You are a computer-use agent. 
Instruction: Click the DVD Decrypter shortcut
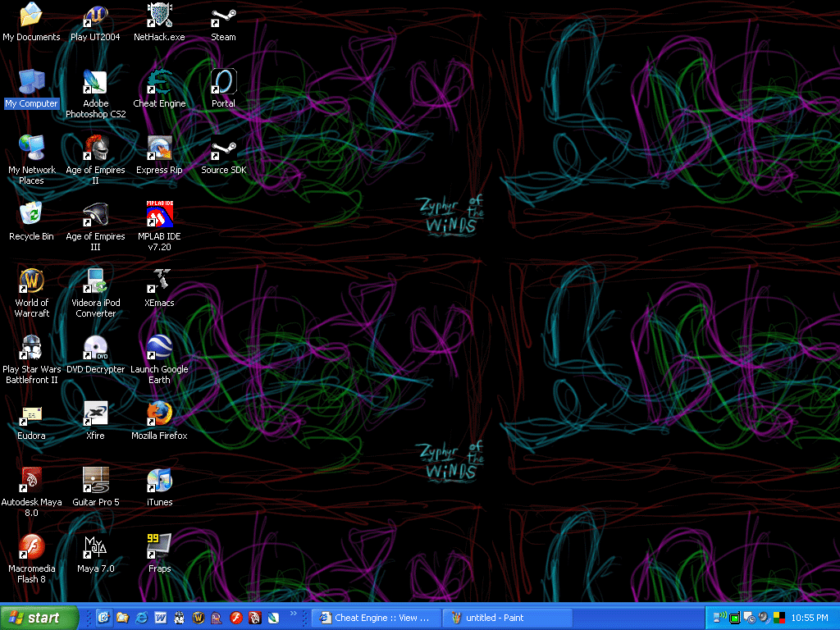95,354
